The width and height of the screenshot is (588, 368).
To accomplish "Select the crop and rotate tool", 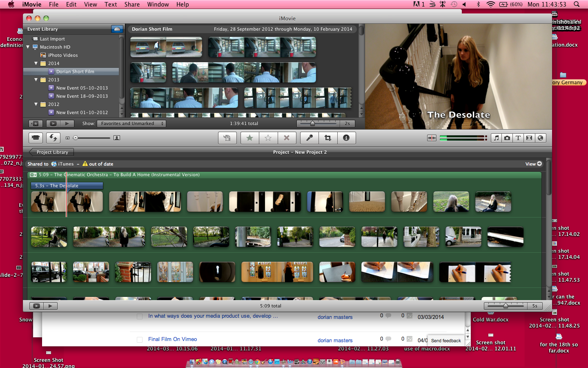I will (x=327, y=138).
